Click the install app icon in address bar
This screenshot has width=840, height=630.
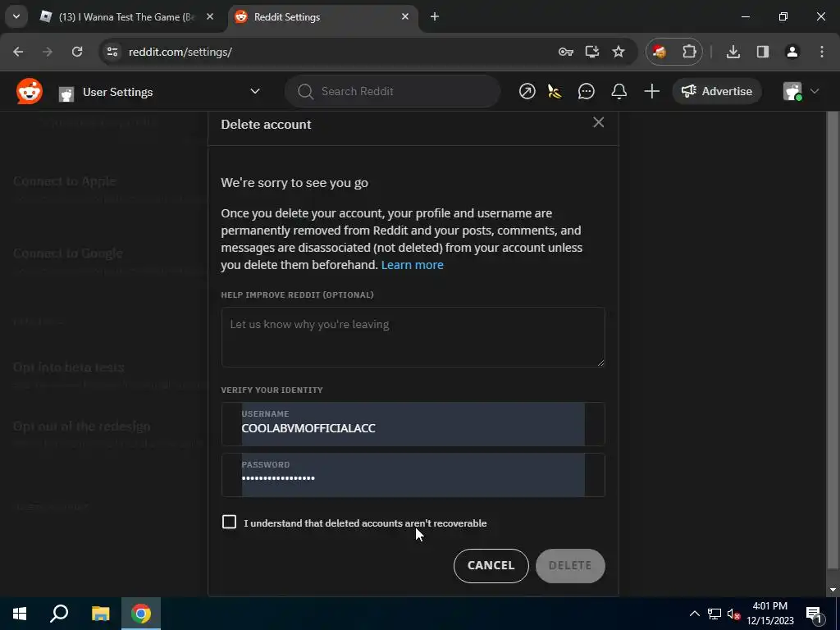click(x=592, y=52)
